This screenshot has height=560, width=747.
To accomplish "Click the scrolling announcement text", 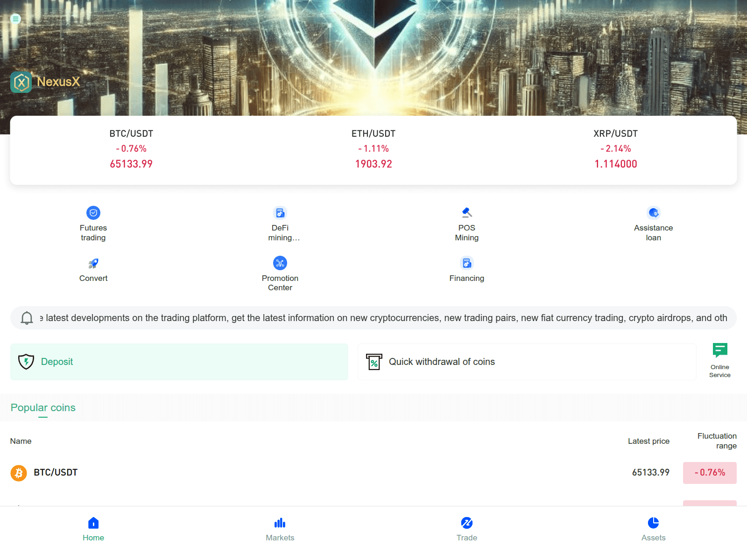I will click(384, 318).
